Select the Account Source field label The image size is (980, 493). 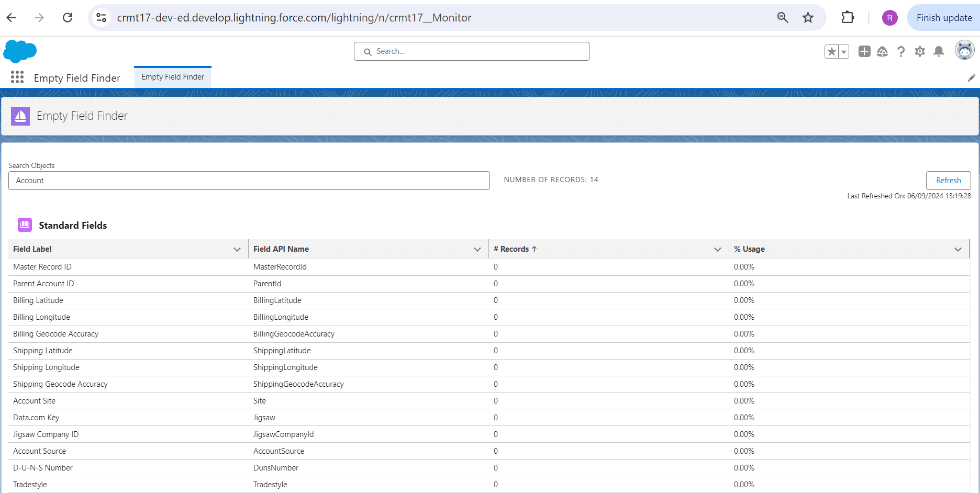click(x=40, y=451)
